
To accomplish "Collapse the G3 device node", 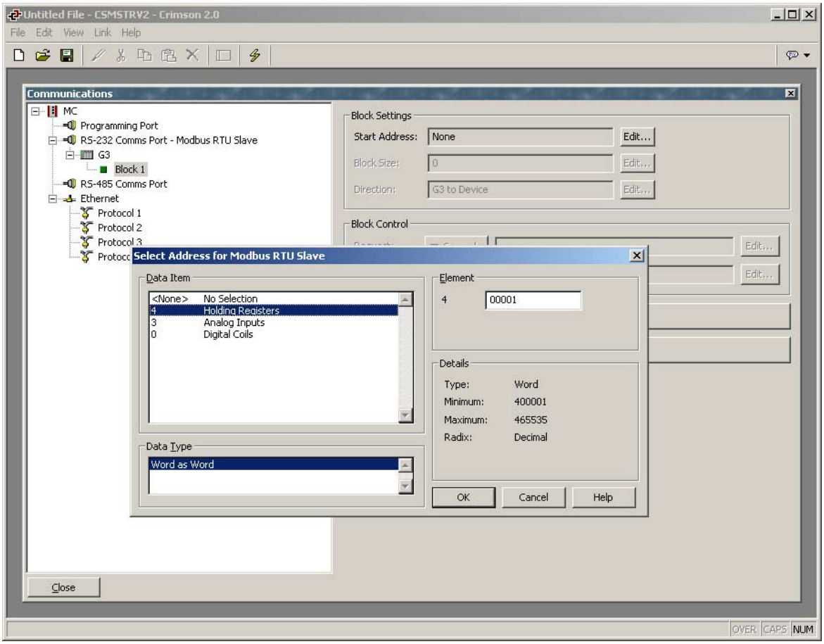I will pos(70,155).
